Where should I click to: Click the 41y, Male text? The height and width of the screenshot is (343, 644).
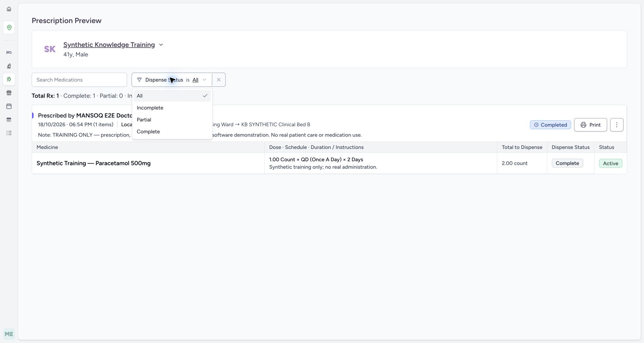point(76,54)
